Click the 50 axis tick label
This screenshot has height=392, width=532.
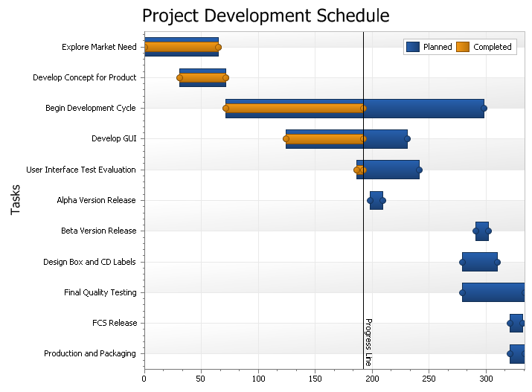coord(201,379)
